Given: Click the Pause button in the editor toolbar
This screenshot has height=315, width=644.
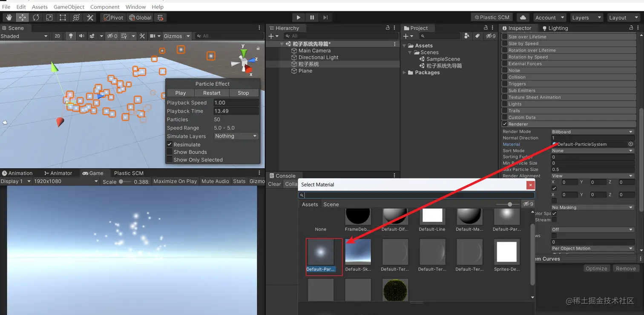Looking at the screenshot, I should [x=312, y=17].
